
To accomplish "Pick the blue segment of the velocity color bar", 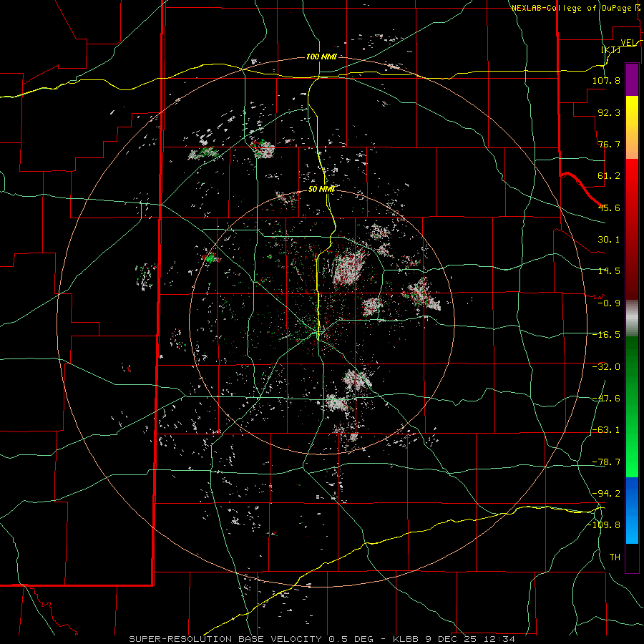I will (x=632, y=510).
